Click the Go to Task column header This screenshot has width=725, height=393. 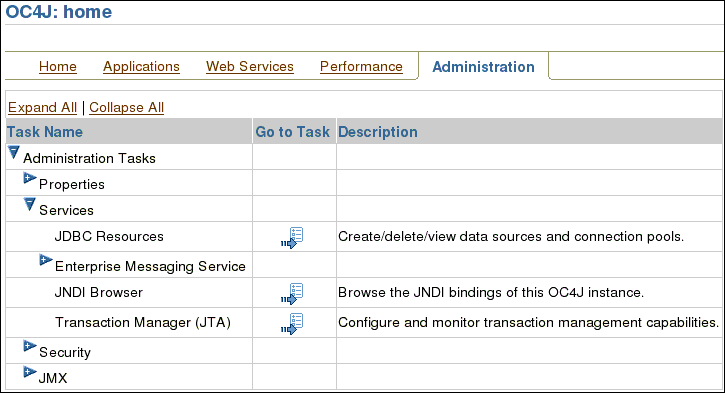pos(292,132)
